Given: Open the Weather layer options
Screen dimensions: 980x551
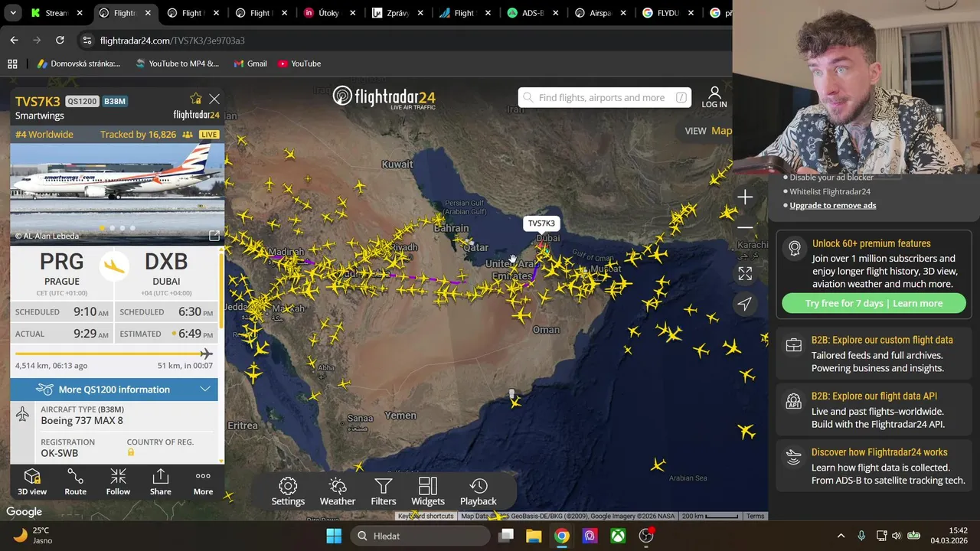Looking at the screenshot, I should click(x=338, y=492).
